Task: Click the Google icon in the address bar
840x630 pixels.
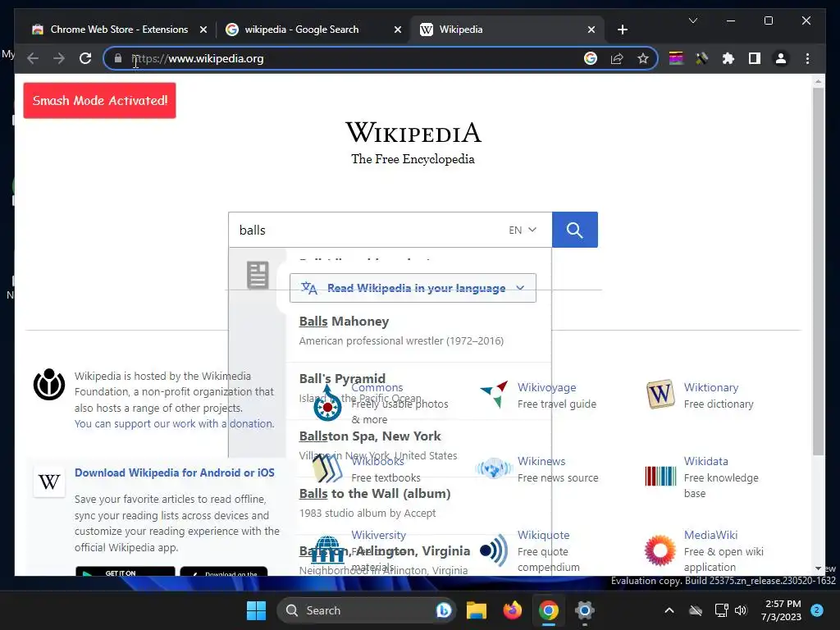Action: (x=591, y=58)
